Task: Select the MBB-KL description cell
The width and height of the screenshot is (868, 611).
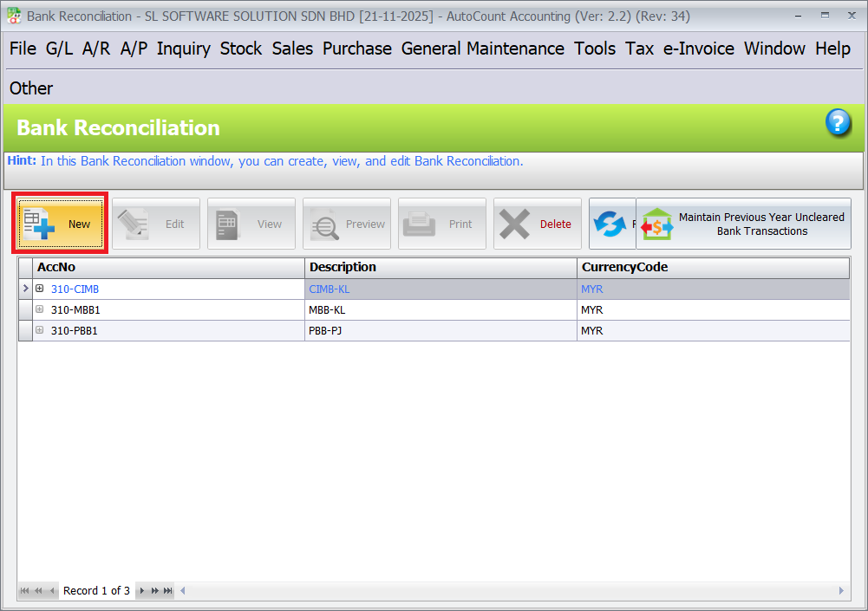Action: tap(330, 309)
